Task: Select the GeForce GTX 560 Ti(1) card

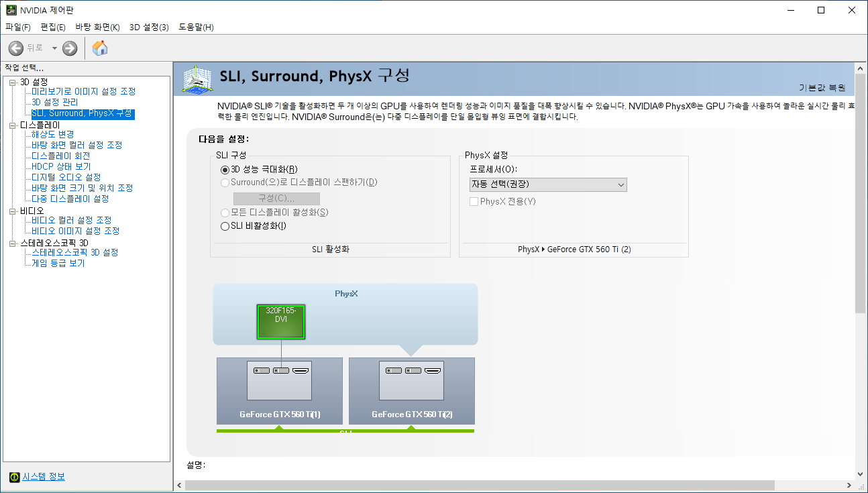Action: [280, 391]
